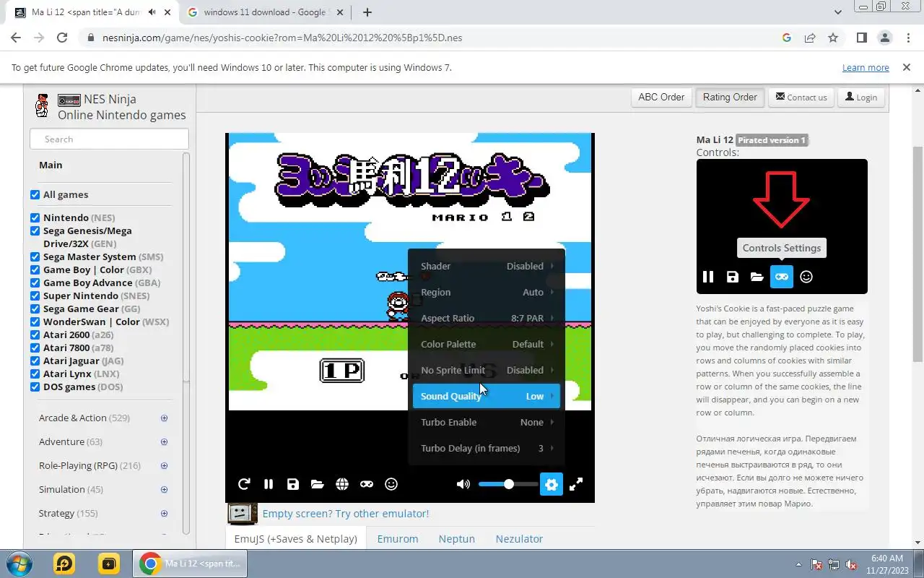Expand the Adventure category
The image size is (924, 578).
click(164, 441)
